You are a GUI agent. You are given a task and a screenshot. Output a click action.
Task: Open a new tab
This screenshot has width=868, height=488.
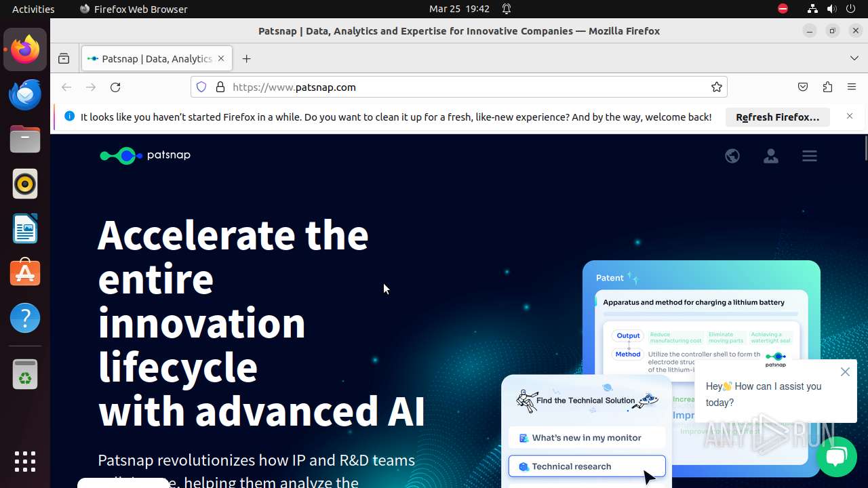tap(246, 59)
